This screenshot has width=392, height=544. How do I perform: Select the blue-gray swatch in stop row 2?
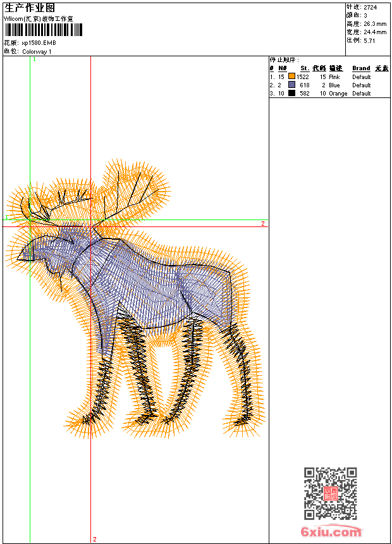[291, 85]
